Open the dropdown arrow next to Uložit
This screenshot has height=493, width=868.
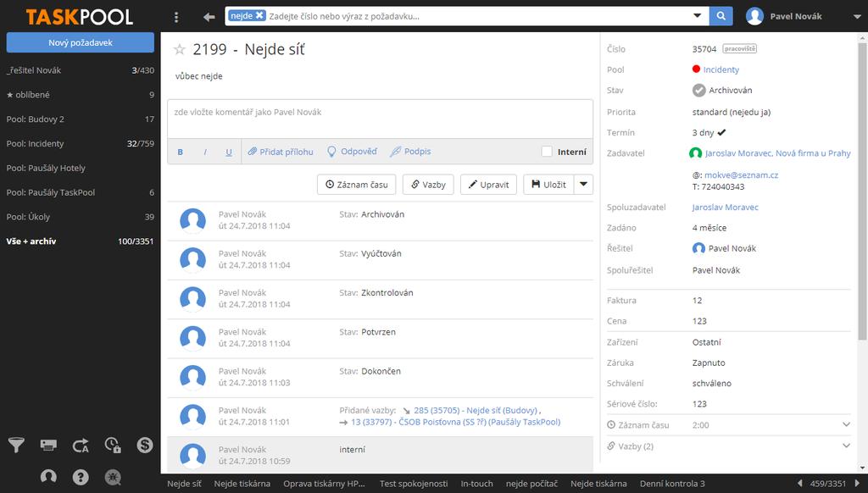pos(583,185)
